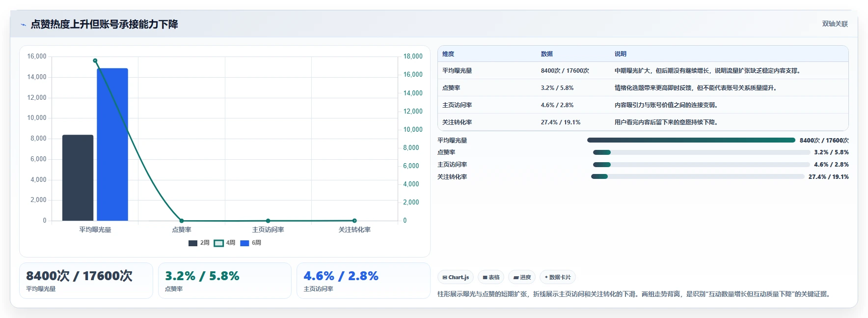This screenshot has width=868, height=318.
Task: Click the 关注转化率 x-axis label
Action: tap(354, 230)
